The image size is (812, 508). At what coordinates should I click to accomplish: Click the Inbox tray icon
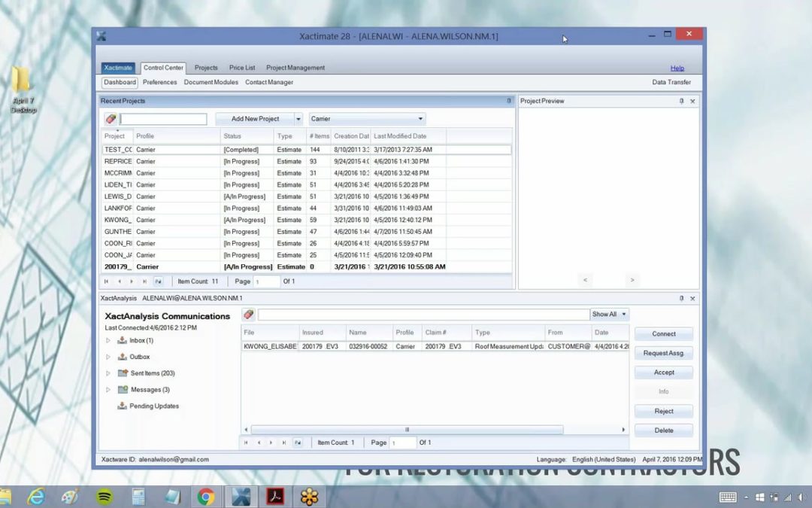click(123, 340)
